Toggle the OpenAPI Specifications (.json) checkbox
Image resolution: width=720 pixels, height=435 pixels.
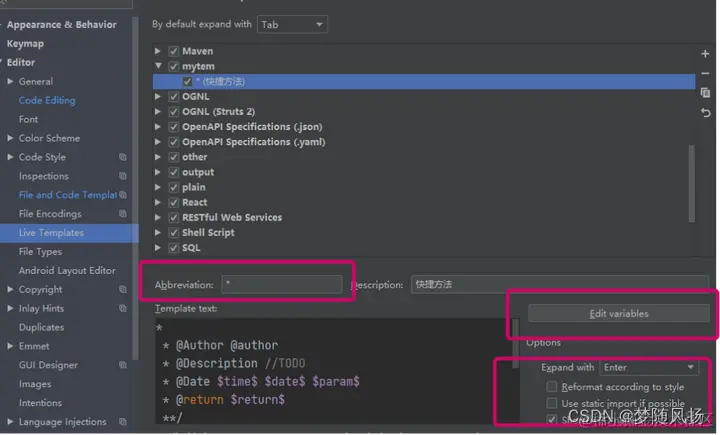(x=174, y=127)
